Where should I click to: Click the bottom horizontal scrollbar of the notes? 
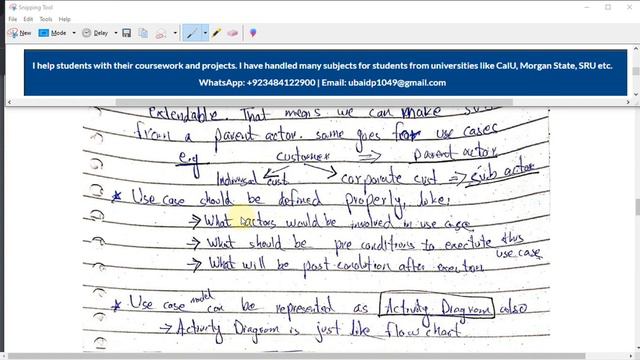click(297, 356)
